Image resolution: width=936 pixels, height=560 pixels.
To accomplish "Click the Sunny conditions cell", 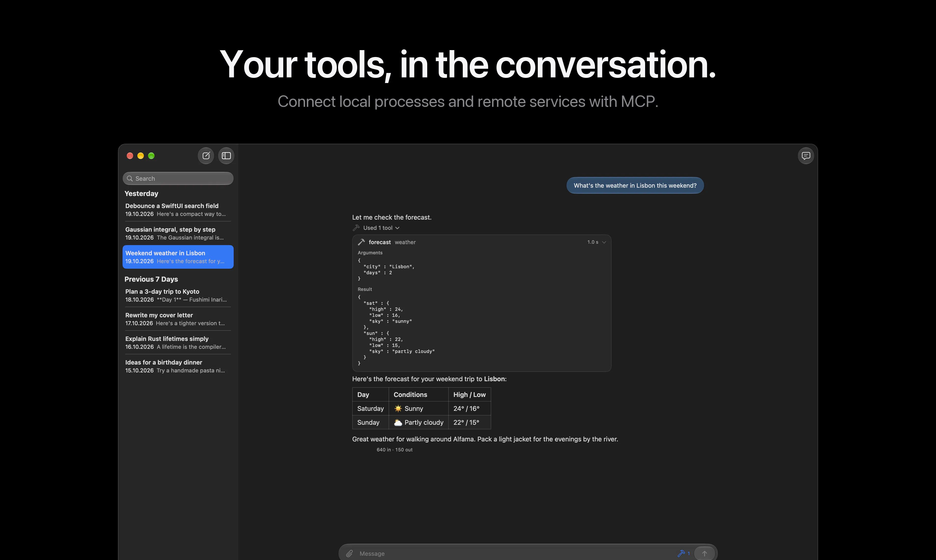I will coord(419,409).
